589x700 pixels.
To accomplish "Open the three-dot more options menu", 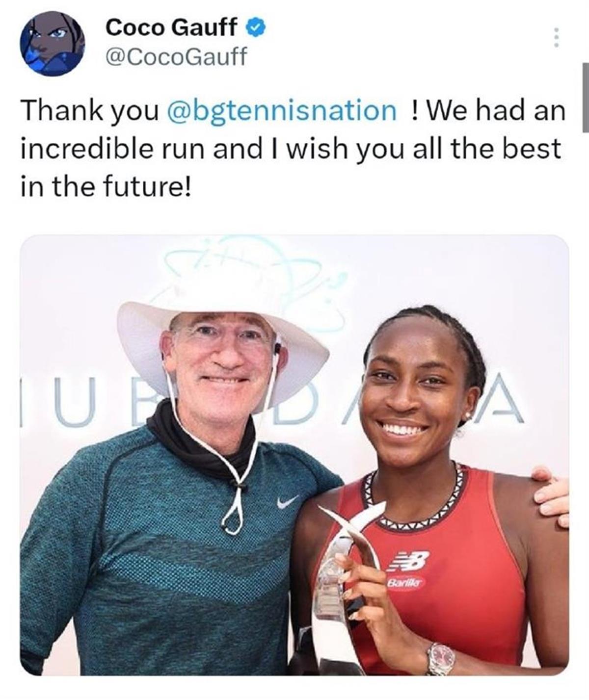I will (x=556, y=37).
